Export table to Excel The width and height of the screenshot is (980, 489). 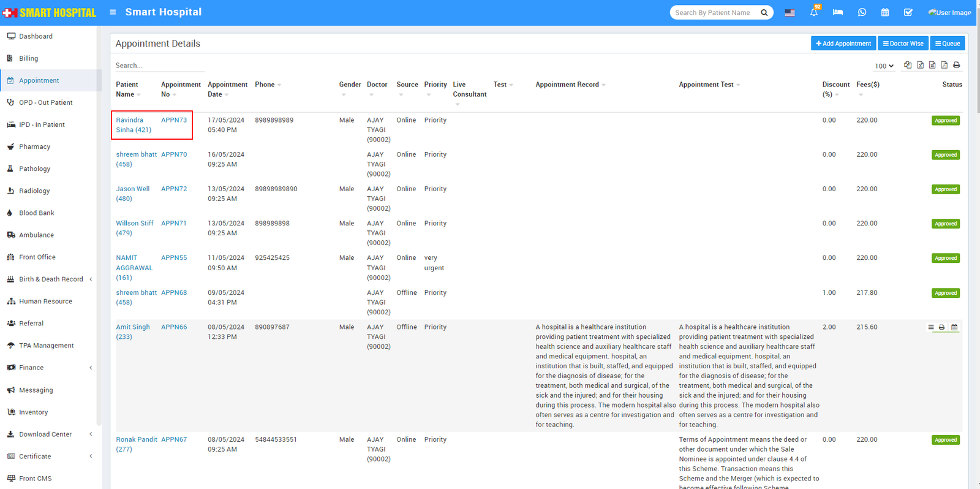(920, 65)
